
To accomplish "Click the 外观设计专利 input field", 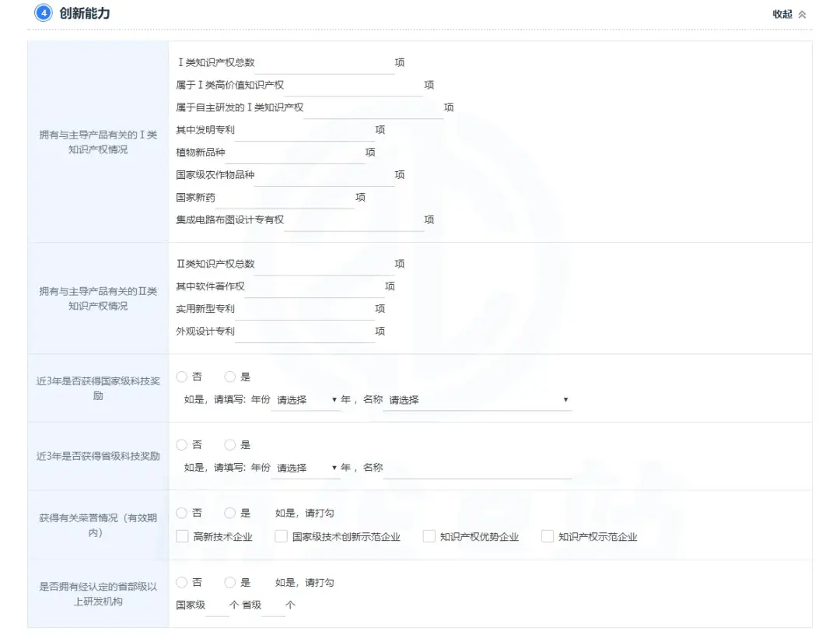I will (304, 332).
